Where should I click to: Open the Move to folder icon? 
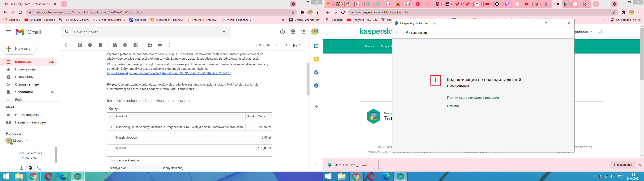[x=150, y=45]
